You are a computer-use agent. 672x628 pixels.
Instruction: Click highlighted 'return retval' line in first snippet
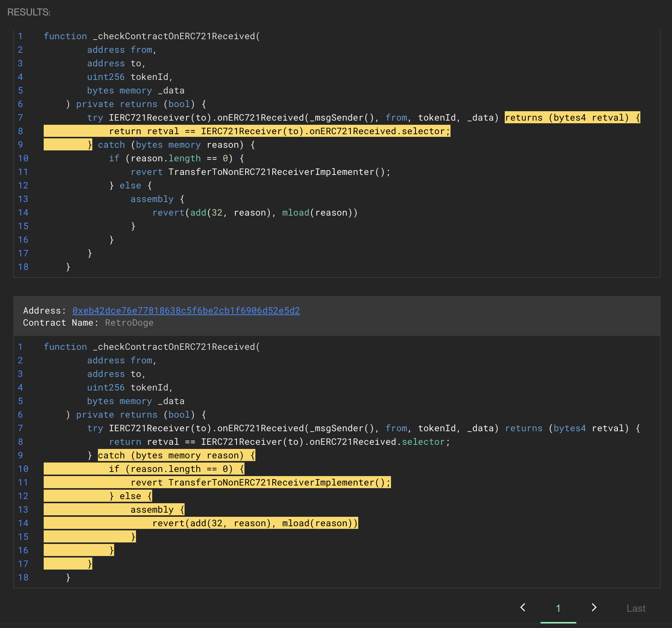coord(279,131)
